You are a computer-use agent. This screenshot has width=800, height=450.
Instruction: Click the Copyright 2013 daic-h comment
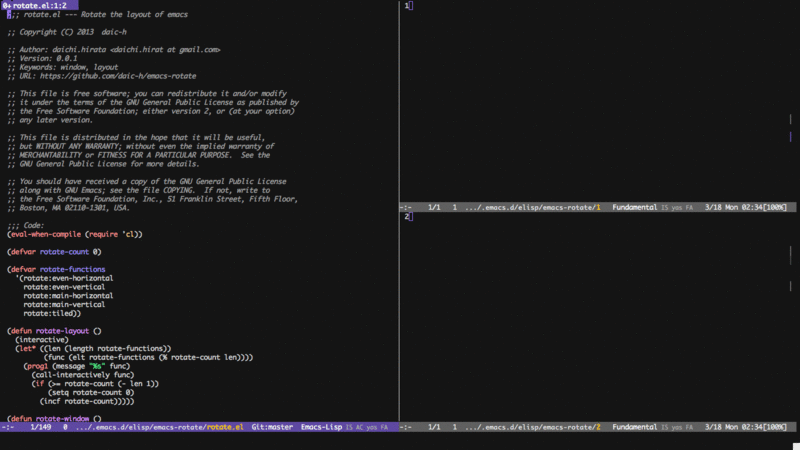pos(67,32)
